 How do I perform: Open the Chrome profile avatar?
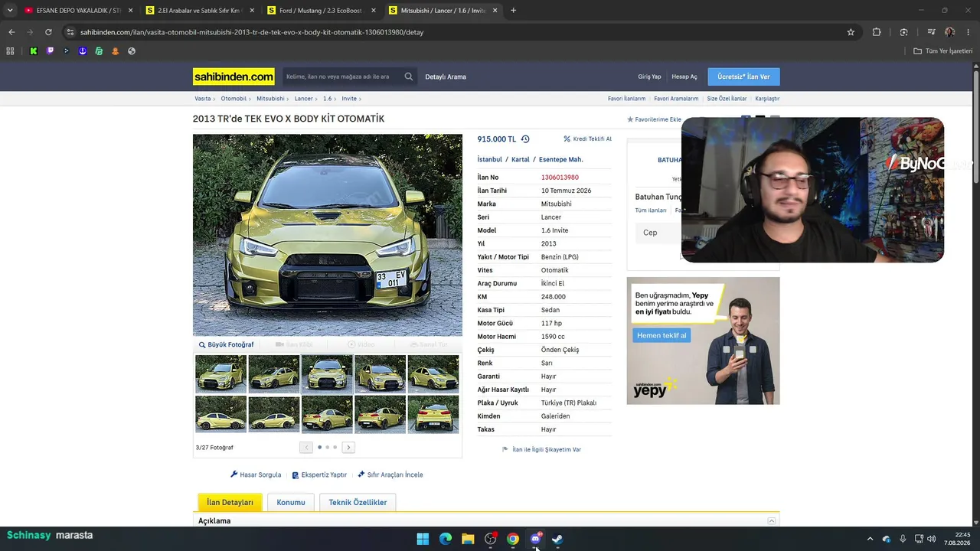click(949, 32)
